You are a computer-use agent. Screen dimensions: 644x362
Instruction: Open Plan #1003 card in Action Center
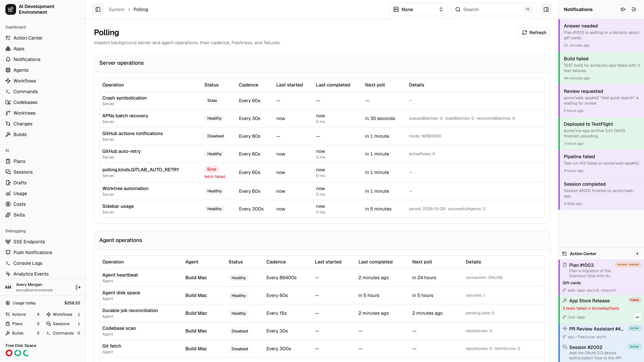(601, 277)
